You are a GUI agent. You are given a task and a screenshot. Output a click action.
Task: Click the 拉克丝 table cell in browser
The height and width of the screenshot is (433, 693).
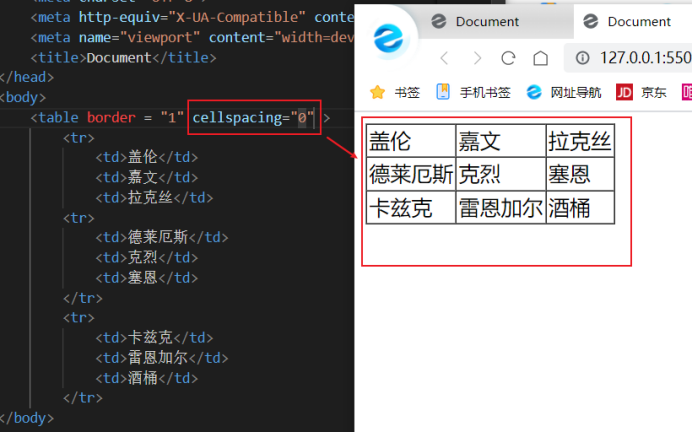(580, 141)
